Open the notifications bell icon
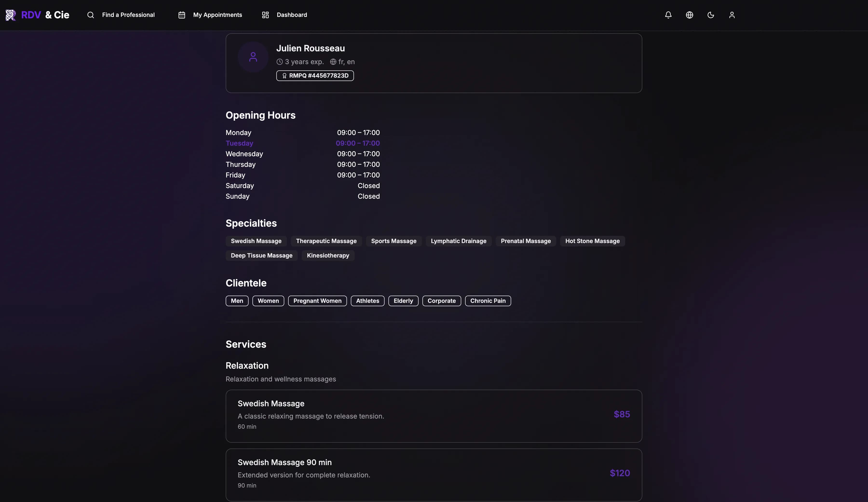 (x=668, y=15)
